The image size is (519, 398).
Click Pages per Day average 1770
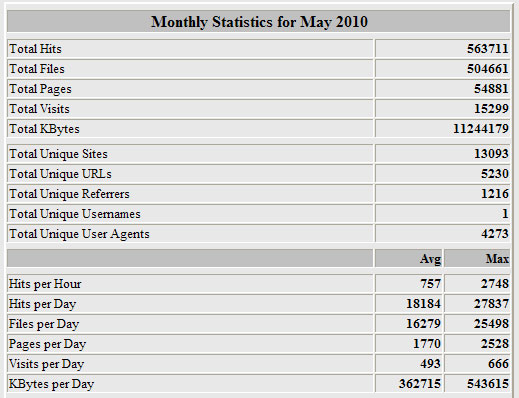[427, 344]
